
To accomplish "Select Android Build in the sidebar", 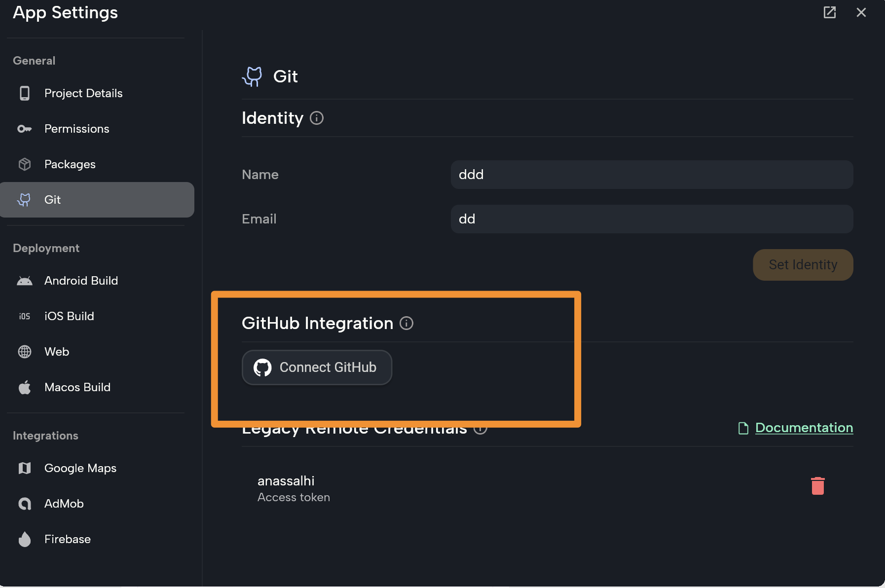I will (81, 280).
